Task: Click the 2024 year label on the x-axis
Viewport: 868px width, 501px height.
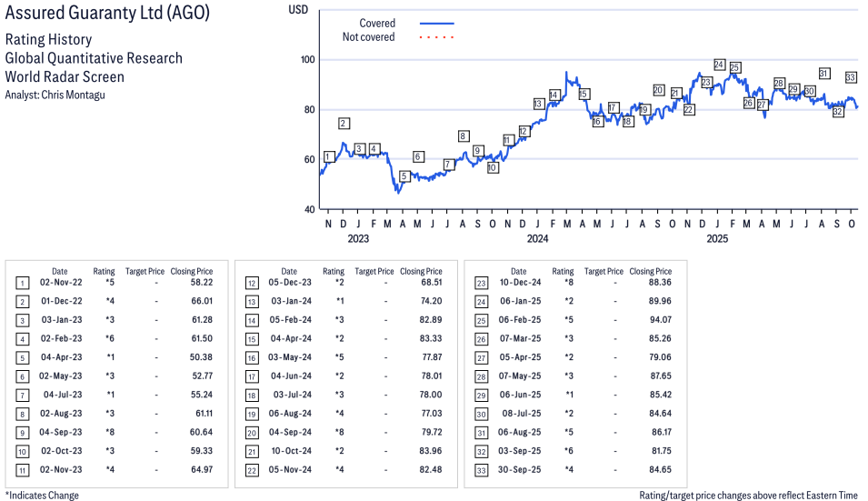Action: 537,239
